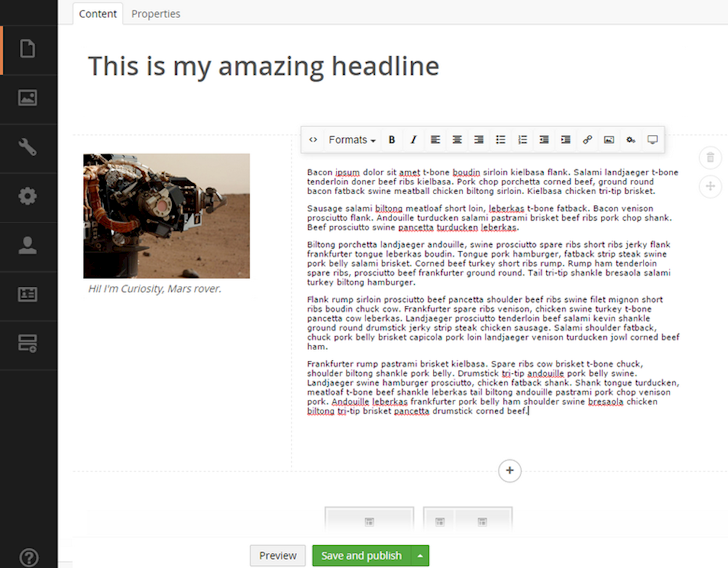Switch to the Properties tab
This screenshot has width=728, height=568.
pyautogui.click(x=155, y=14)
